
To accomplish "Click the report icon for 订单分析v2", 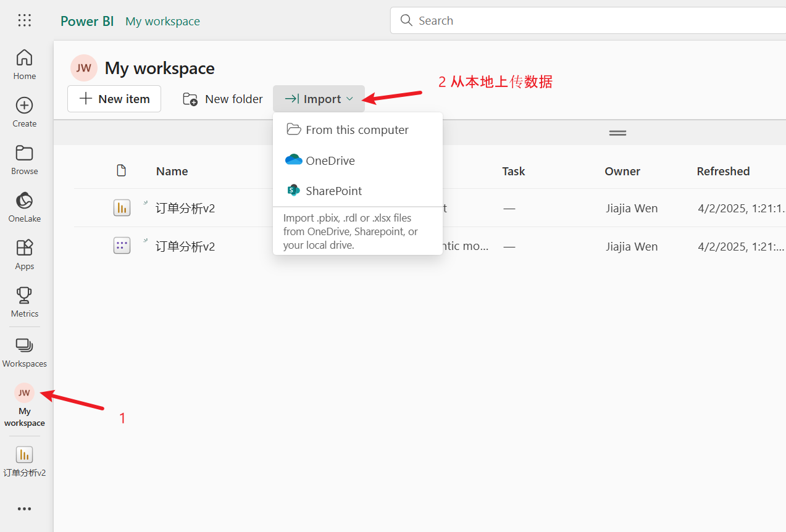I will point(122,208).
